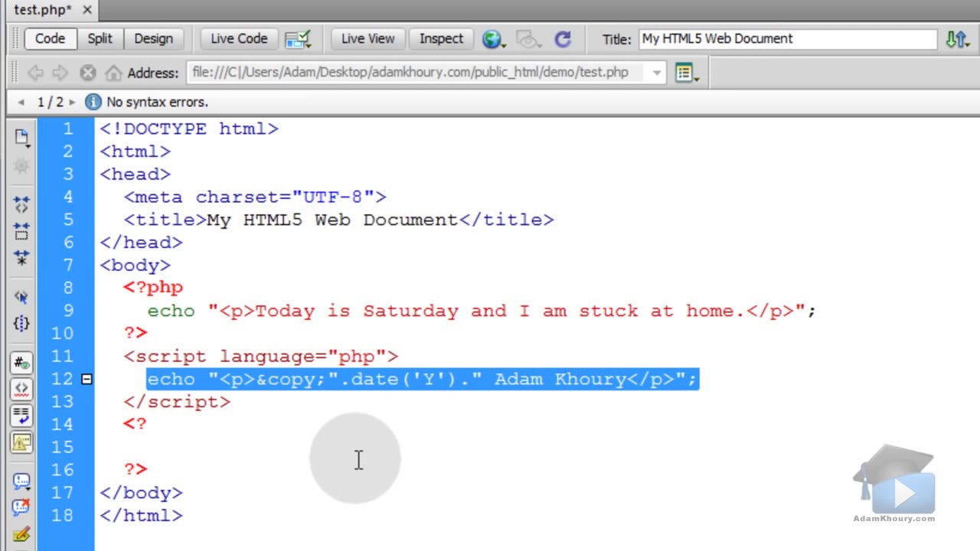
Task: Toggle Syntax Error Alerts in Info Bar
Action: pyautogui.click(x=21, y=442)
